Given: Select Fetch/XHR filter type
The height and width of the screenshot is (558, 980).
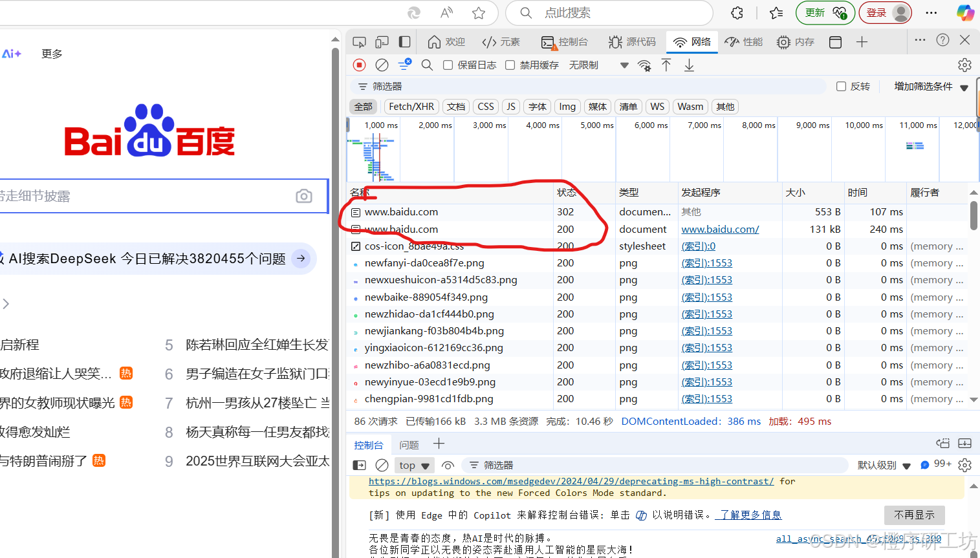Looking at the screenshot, I should click(x=411, y=107).
